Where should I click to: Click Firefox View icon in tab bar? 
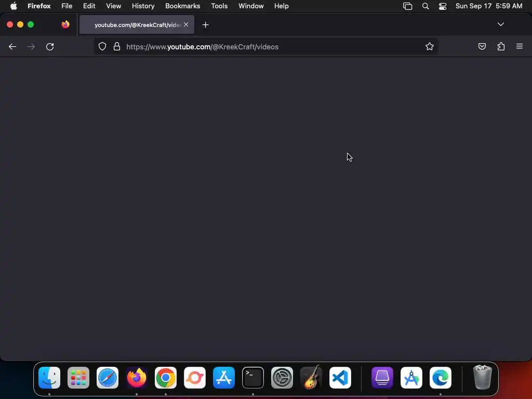click(65, 24)
